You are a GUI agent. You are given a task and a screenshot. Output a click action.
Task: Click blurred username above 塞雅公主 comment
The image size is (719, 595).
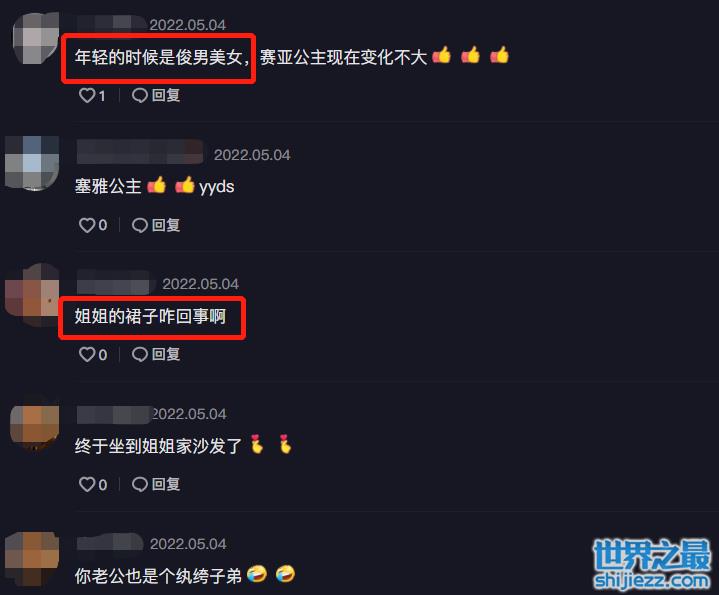140,152
